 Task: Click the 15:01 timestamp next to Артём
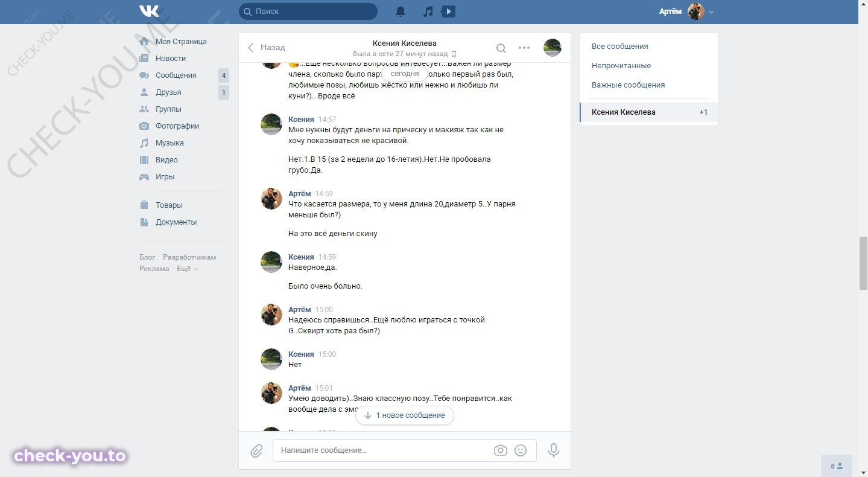pyautogui.click(x=324, y=388)
